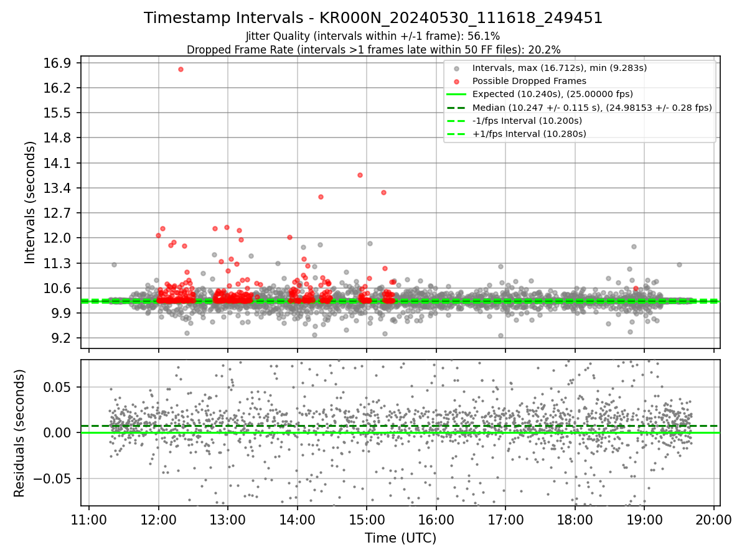The height and width of the screenshot is (560, 747).
Task: Click the 18:00 x-axis tick label
Action: [x=575, y=520]
